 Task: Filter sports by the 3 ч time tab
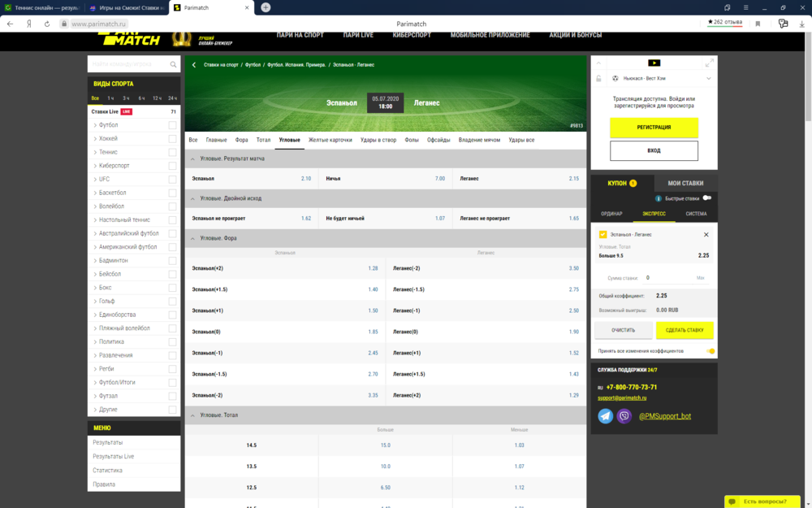[x=126, y=98]
